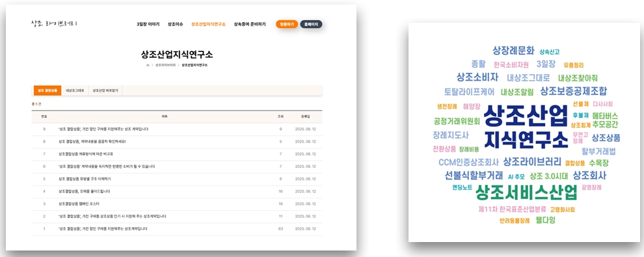The width and height of the screenshot is (644, 257).
Task: Click 웰다잉 in the word cloud
Action: 545,221
